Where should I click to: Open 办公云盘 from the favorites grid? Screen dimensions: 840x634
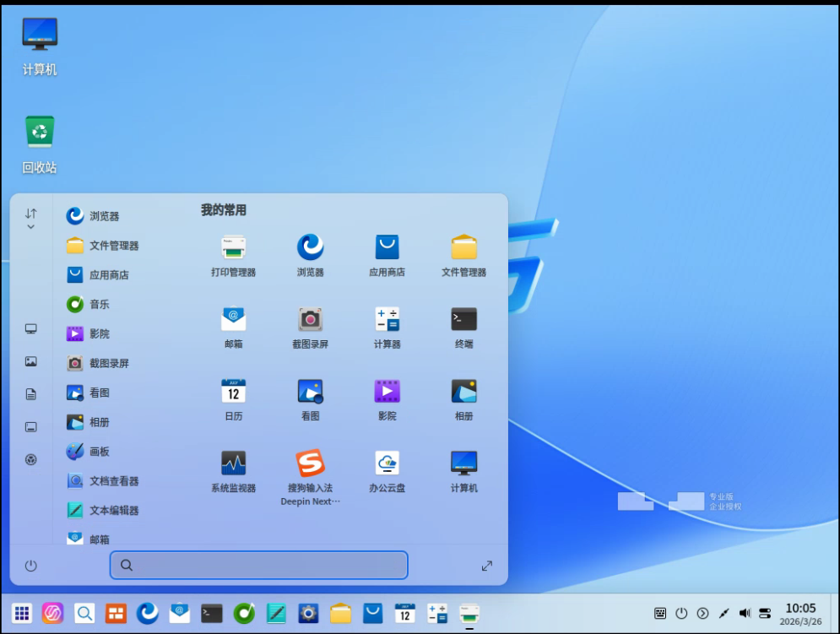tap(387, 463)
